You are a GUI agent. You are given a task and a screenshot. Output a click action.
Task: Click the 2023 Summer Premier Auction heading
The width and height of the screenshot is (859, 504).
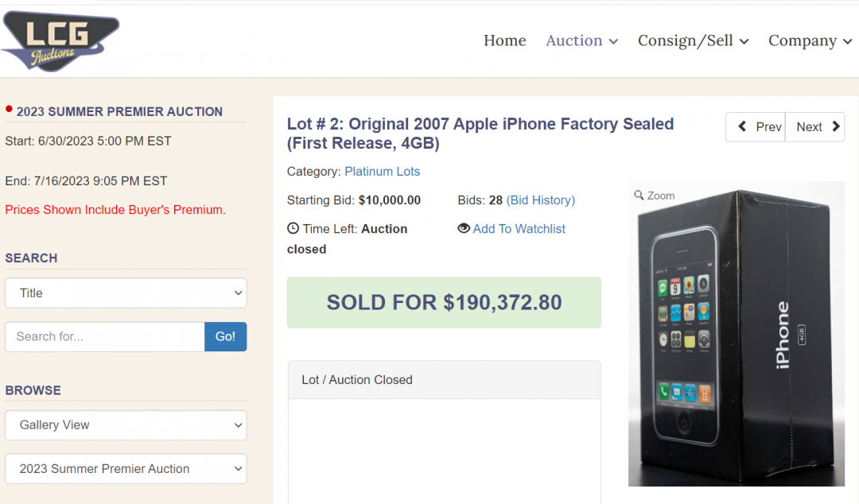pos(119,112)
